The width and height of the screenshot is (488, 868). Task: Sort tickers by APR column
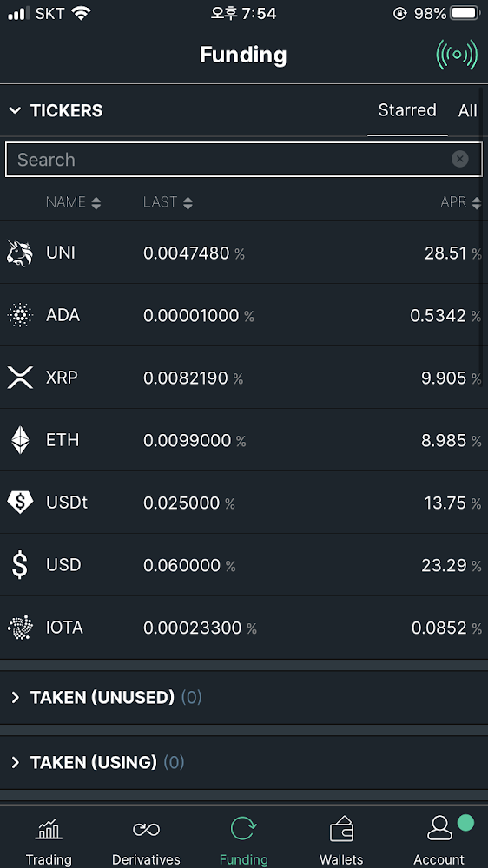(461, 202)
